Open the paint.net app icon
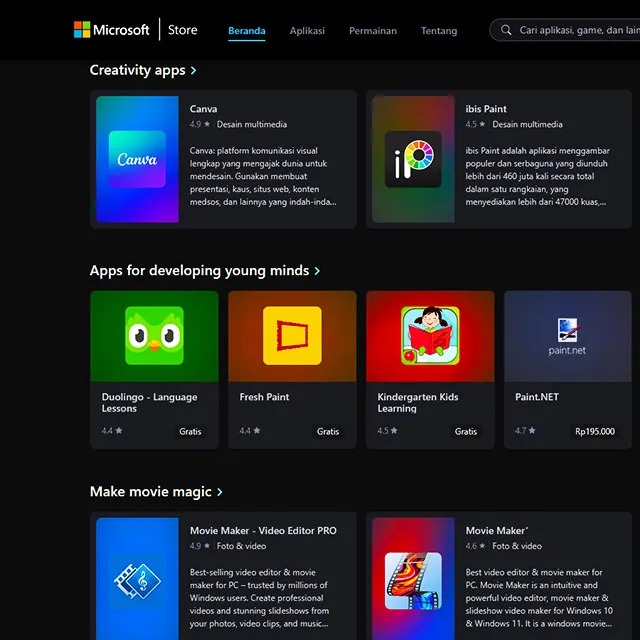Image resolution: width=640 pixels, height=640 pixels. pyautogui.click(x=567, y=336)
